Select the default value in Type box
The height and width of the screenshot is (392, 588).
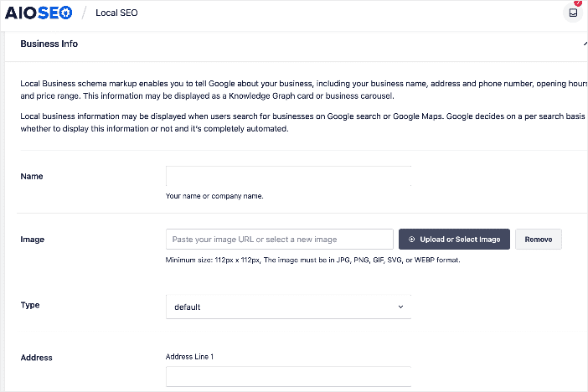pyautogui.click(x=187, y=307)
